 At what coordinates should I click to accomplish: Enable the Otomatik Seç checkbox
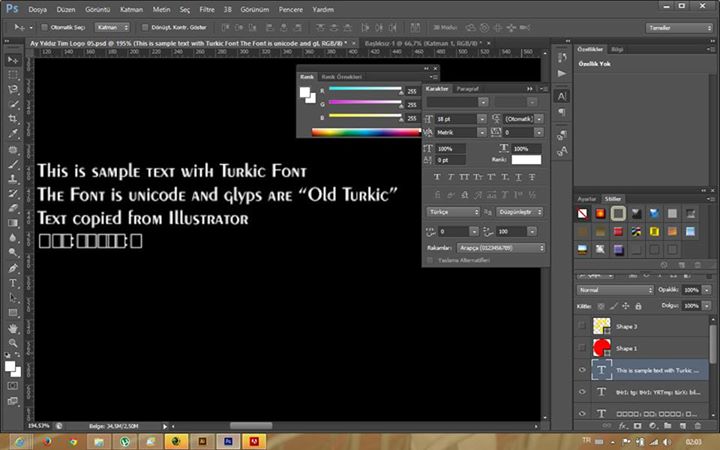click(46, 27)
